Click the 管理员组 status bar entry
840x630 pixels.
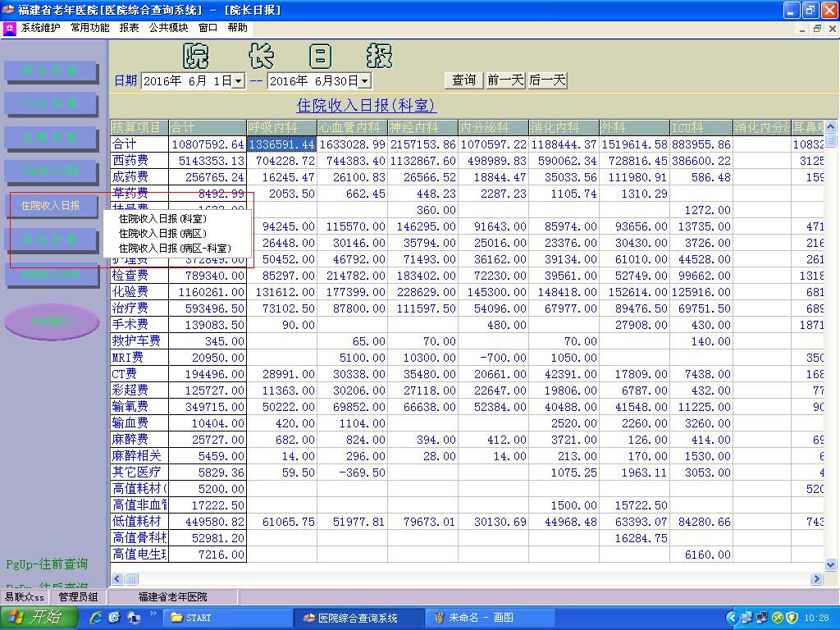click(78, 597)
